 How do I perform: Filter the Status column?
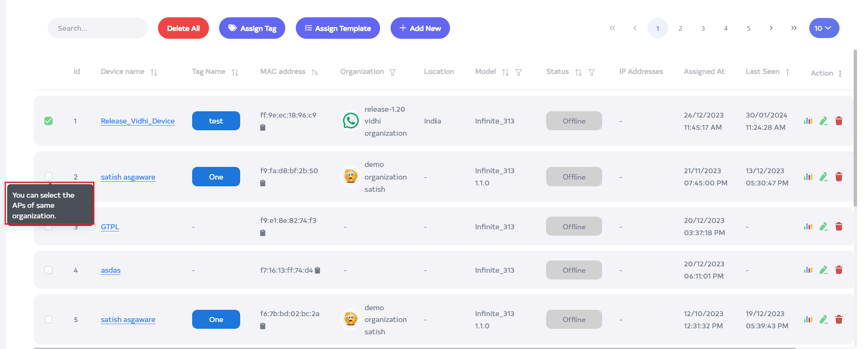[592, 72]
